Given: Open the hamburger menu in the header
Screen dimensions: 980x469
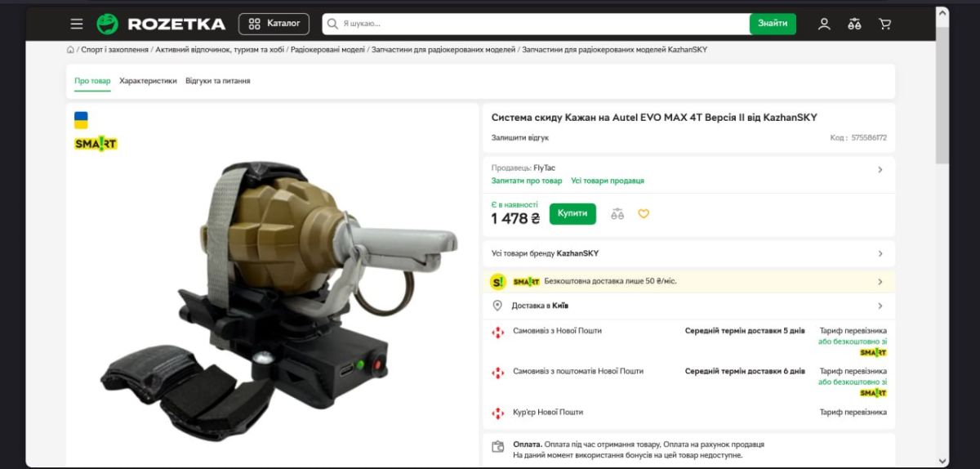Looking at the screenshot, I should click(x=77, y=24).
